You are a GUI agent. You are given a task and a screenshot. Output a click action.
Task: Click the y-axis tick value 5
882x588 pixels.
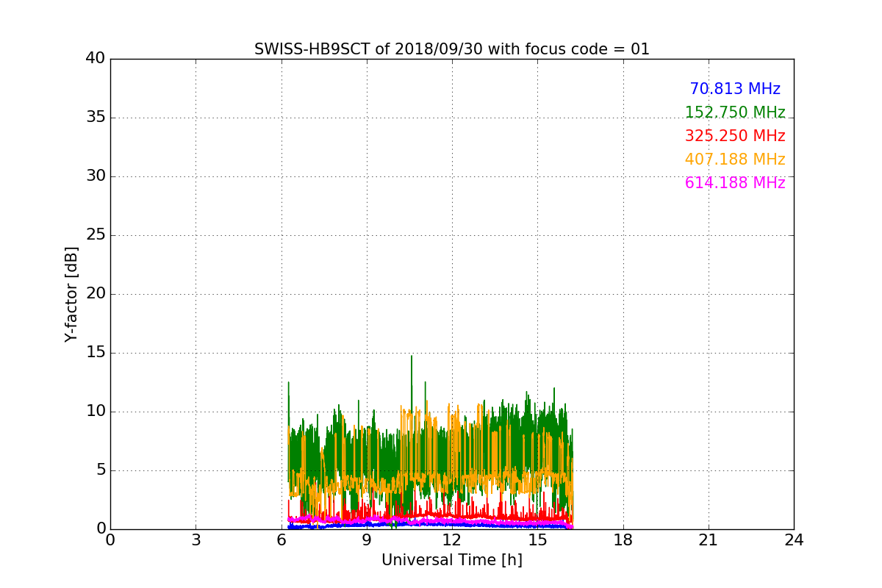click(x=100, y=470)
